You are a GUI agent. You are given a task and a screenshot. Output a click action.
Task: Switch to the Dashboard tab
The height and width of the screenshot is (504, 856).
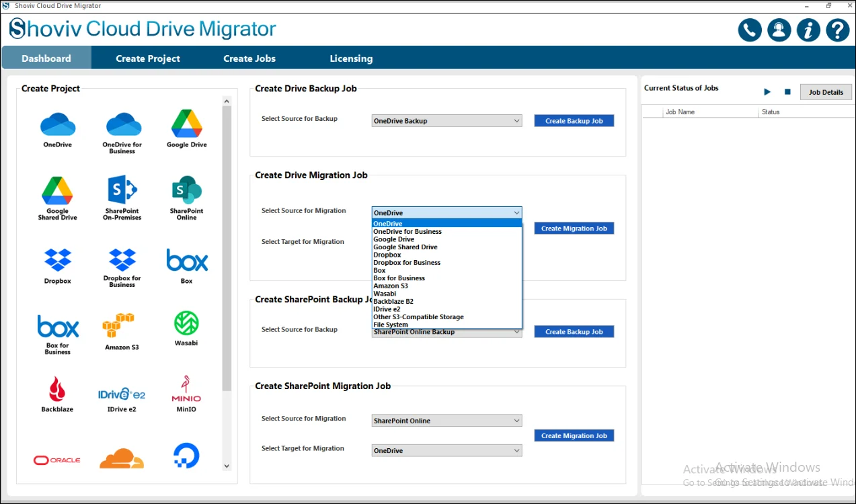tap(46, 58)
